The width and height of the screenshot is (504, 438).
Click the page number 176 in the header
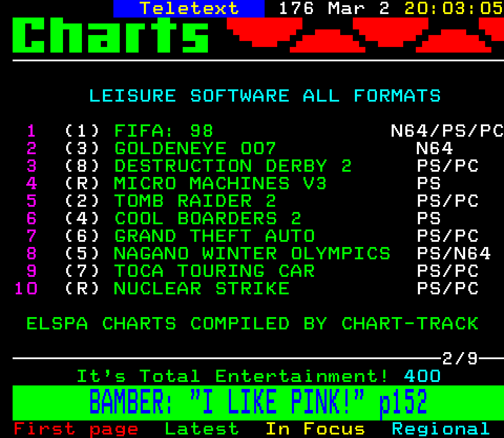[x=296, y=8]
